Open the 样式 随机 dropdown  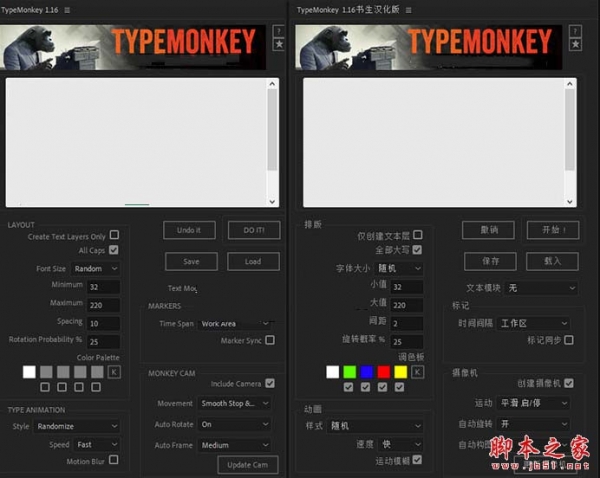375,426
